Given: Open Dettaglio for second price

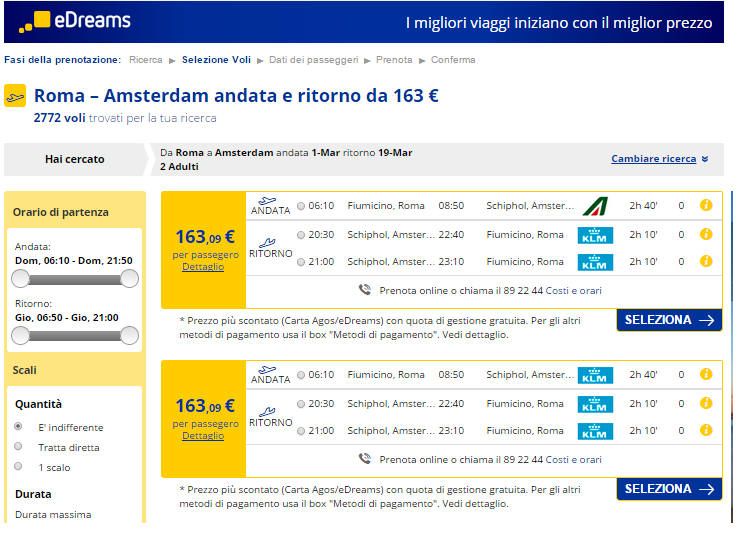Looking at the screenshot, I should (x=203, y=436).
